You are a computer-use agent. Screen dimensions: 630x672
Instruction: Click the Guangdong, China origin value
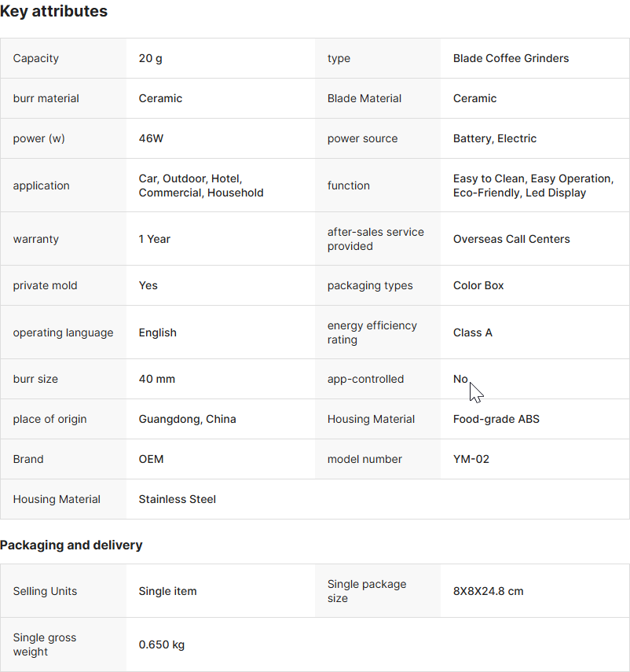187,419
